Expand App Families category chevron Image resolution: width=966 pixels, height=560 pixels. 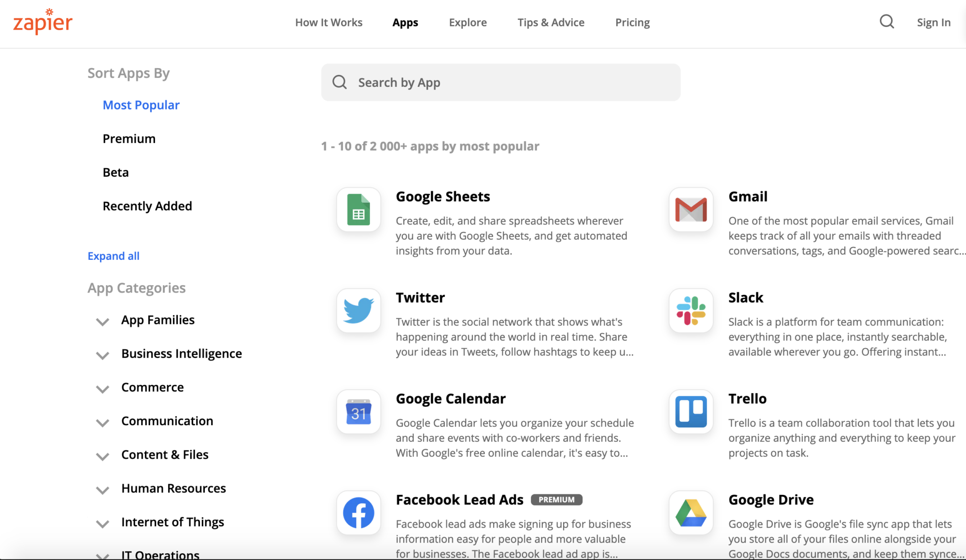pyautogui.click(x=102, y=322)
